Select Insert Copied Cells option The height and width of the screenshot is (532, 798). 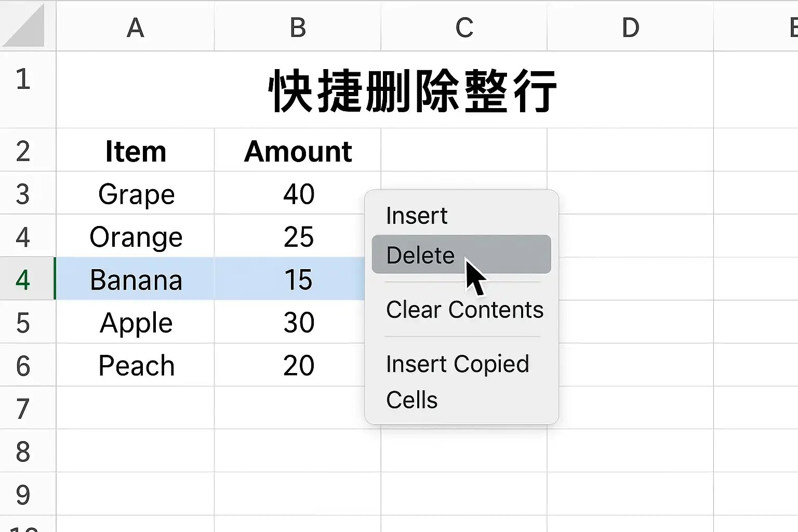pos(457,382)
